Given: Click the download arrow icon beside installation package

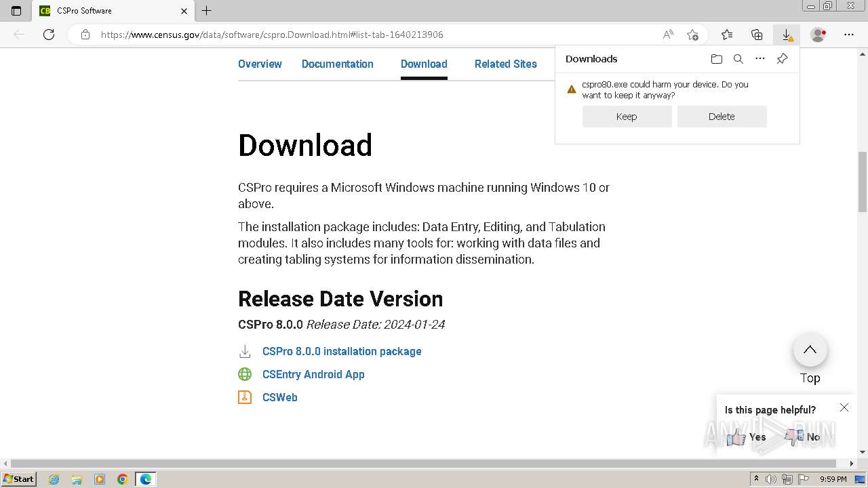Looking at the screenshot, I should point(245,351).
